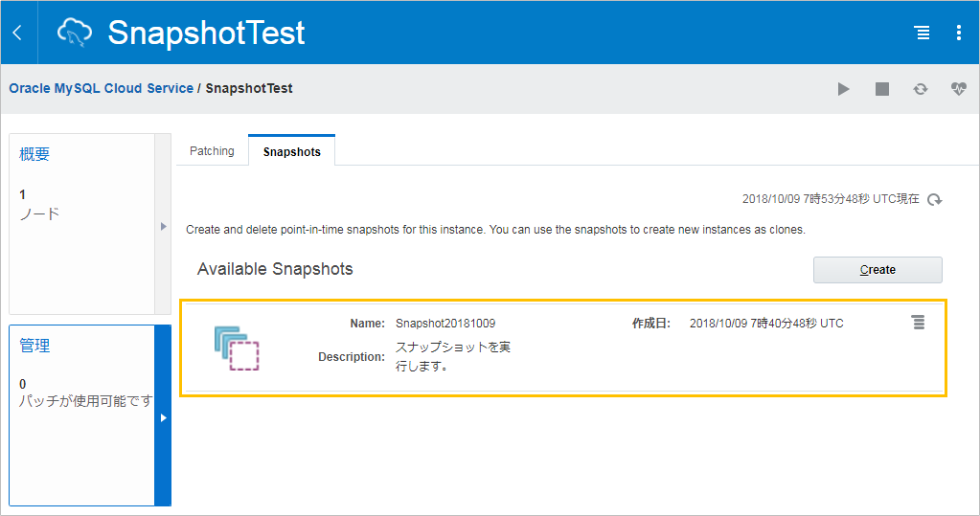980x516 pixels.
Task: Open the 管理 administration tile
Action: (x=81, y=415)
